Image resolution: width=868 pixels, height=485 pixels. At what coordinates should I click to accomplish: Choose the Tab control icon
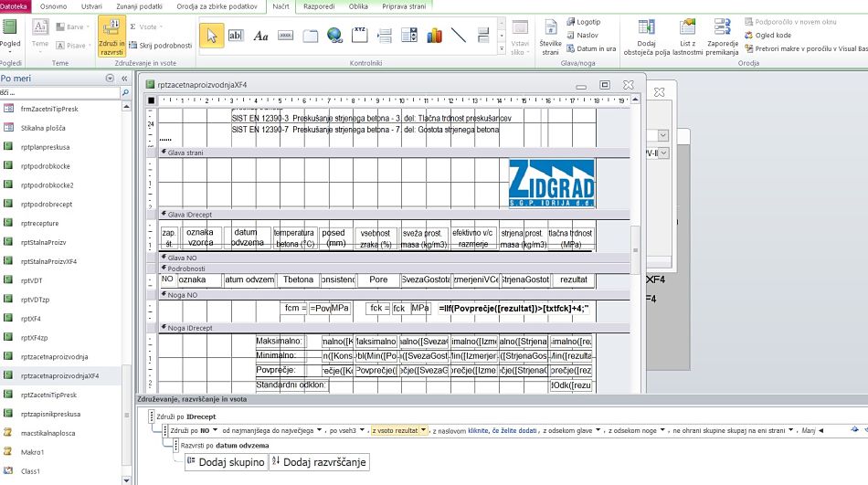click(311, 36)
